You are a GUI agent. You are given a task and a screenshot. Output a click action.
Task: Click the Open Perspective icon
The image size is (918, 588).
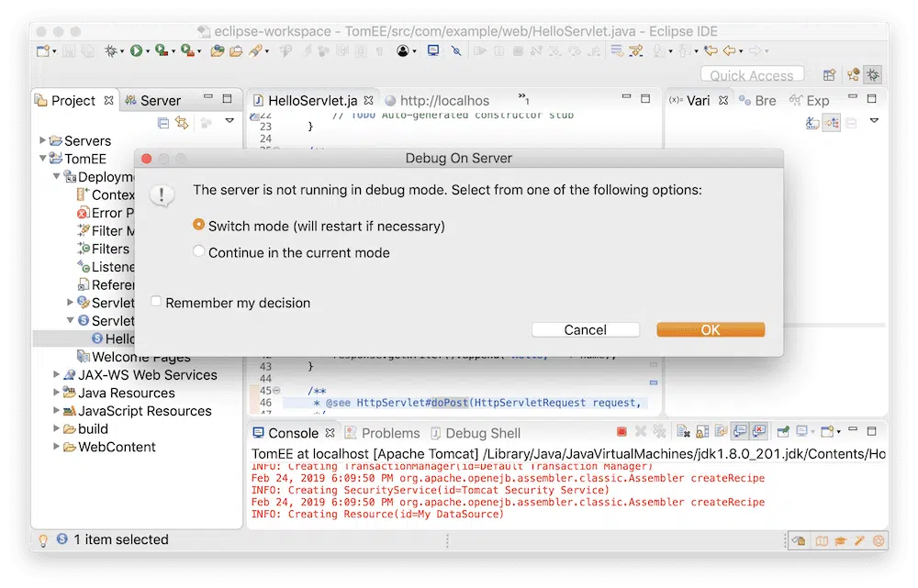830,75
